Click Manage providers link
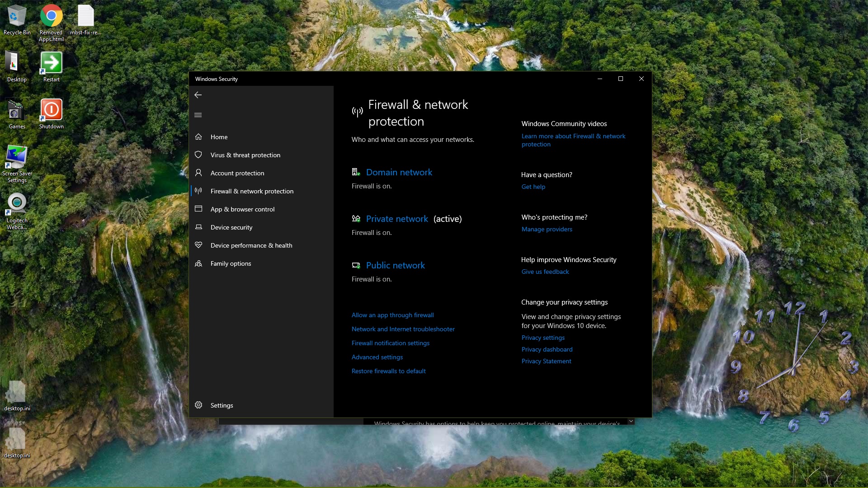This screenshot has width=868, height=488. click(547, 229)
